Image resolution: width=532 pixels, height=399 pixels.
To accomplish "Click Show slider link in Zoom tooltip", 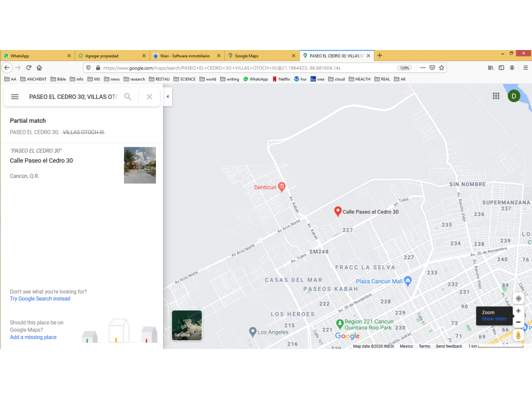I will click(494, 319).
